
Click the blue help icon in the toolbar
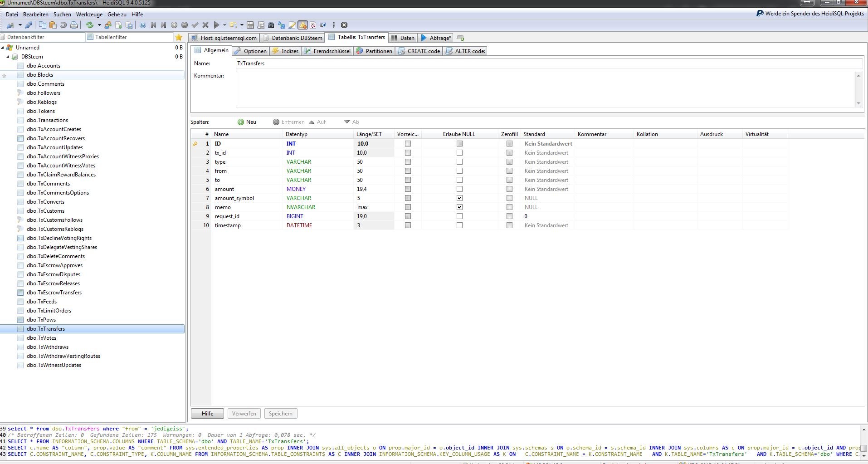143,25
